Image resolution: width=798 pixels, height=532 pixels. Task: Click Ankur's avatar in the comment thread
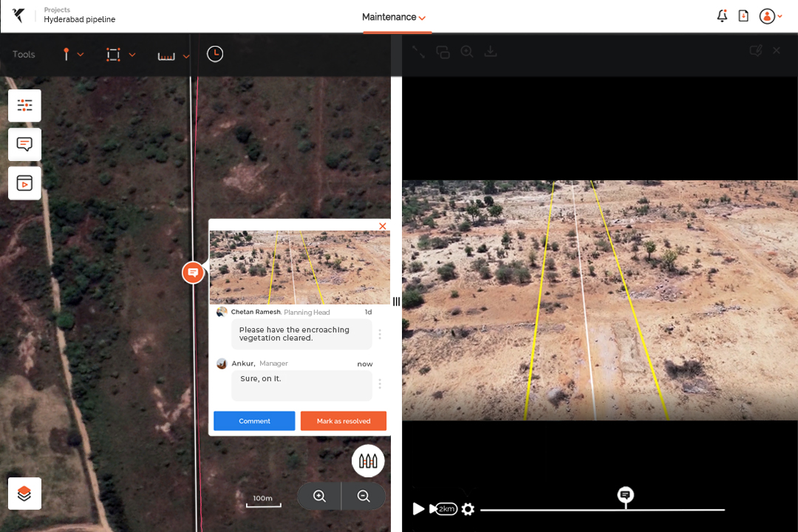(222, 364)
